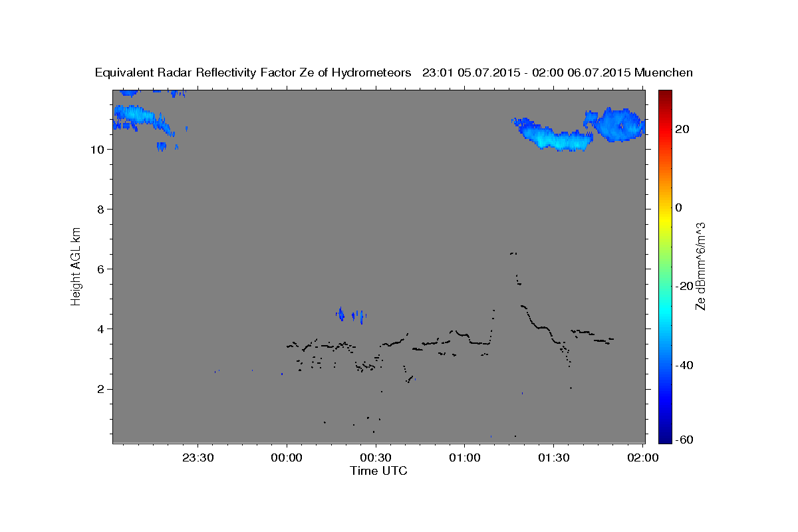Screen dimensions: 798x532
Task: Click the '2' height tick label
Action: [x=102, y=389]
